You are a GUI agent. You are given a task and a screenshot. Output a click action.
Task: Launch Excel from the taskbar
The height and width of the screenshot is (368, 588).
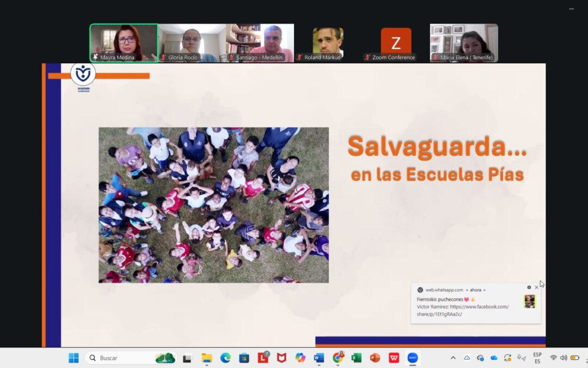pos(356,358)
